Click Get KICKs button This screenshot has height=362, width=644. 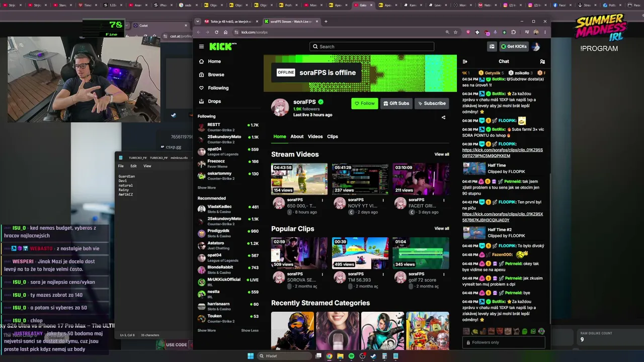[x=514, y=47]
